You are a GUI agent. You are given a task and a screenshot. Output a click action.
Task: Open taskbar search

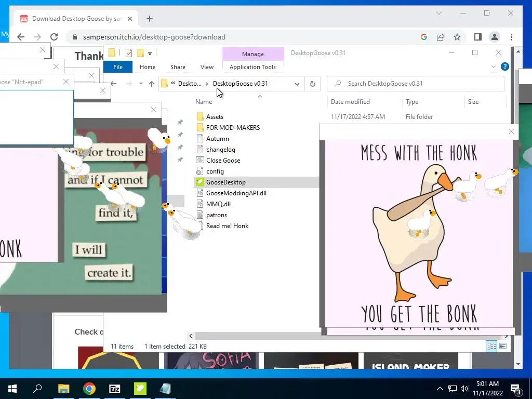tap(37, 389)
